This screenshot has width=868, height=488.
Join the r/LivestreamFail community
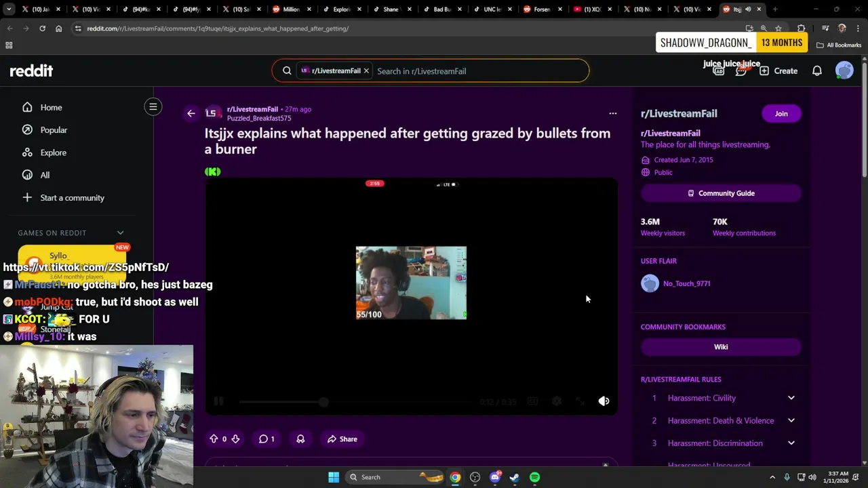(x=781, y=114)
